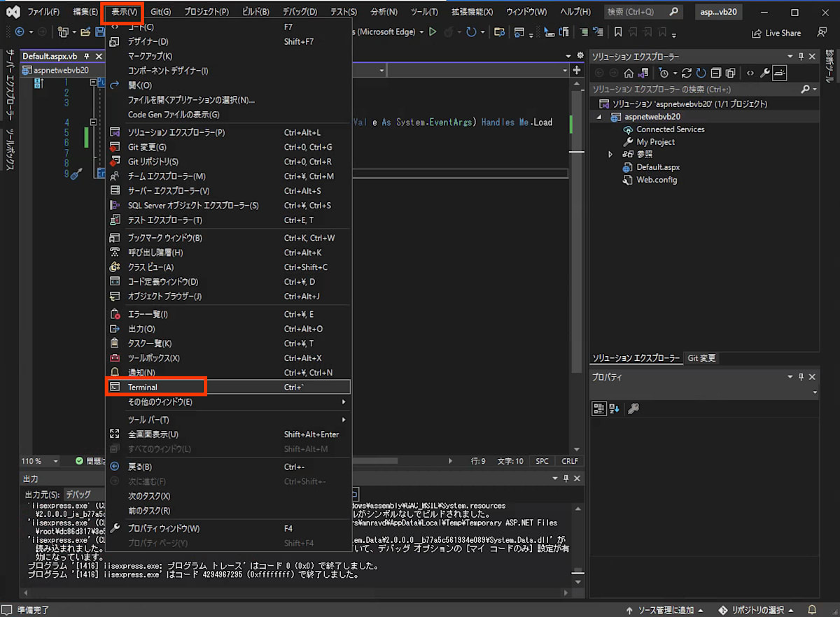The width and height of the screenshot is (840, 617).
Task: Click the CRLF line ending indicator
Action: click(x=570, y=461)
